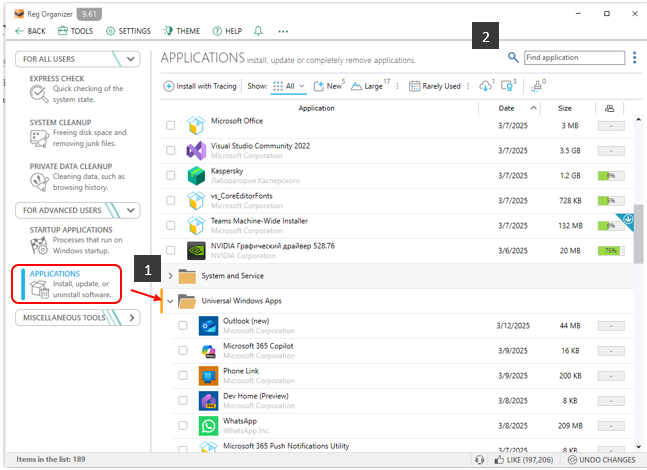The image size is (647, 470).
Task: Check the Phone Link checkbox
Action: [x=183, y=376]
